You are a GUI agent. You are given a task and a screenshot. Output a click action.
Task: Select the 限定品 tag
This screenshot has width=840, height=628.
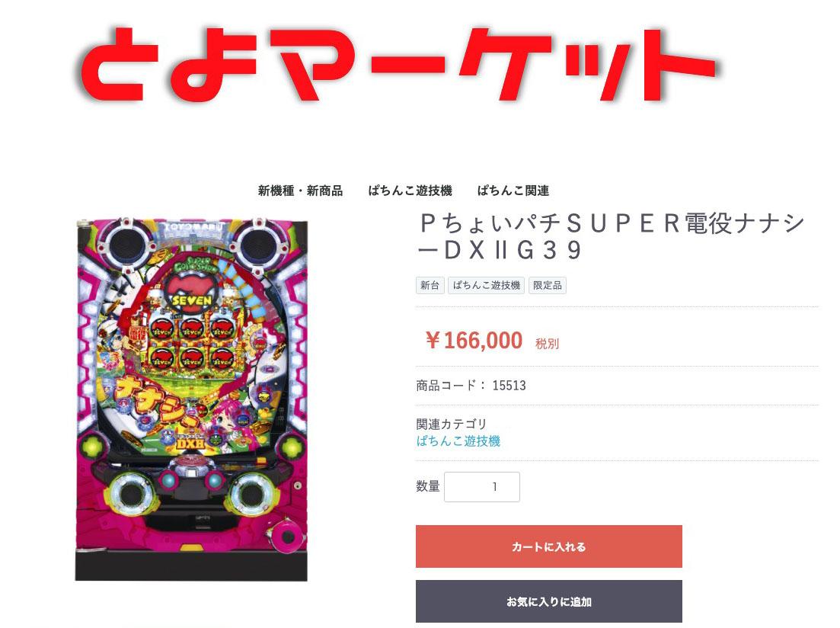(x=547, y=285)
